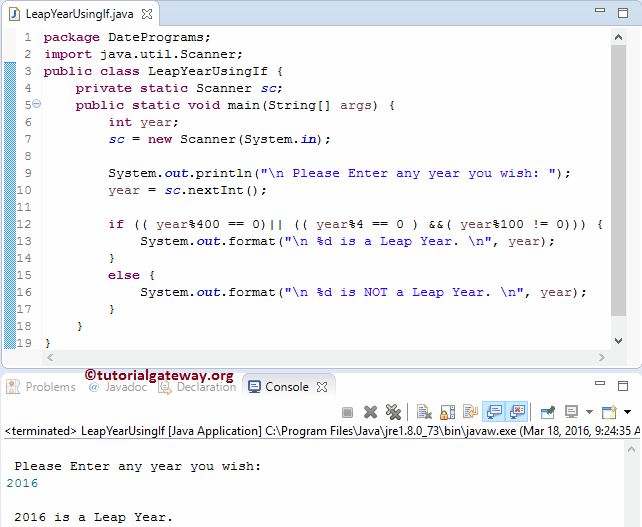Click line number 12 in the gutter

tap(23, 224)
